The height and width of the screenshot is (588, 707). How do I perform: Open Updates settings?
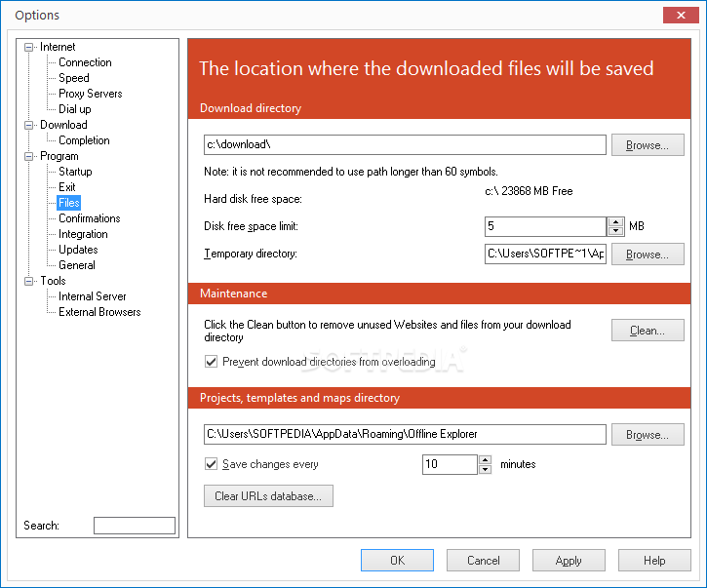[x=78, y=250]
